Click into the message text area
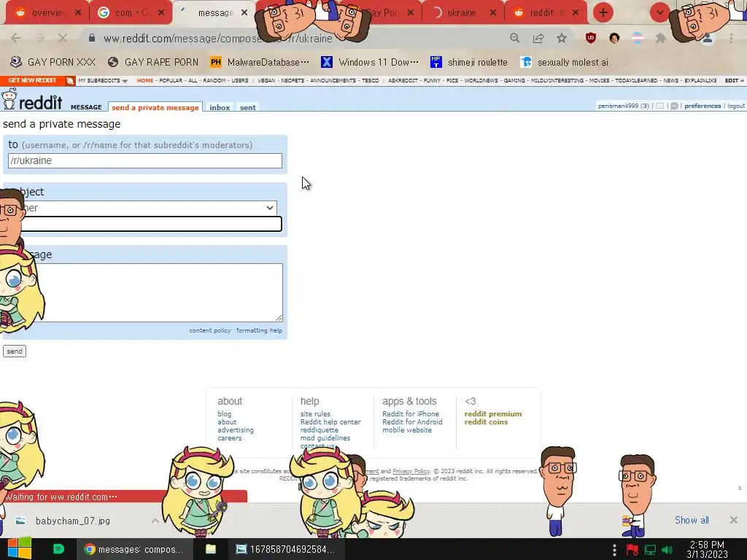Viewport: 747px width, 560px height. pyautogui.click(x=145, y=292)
